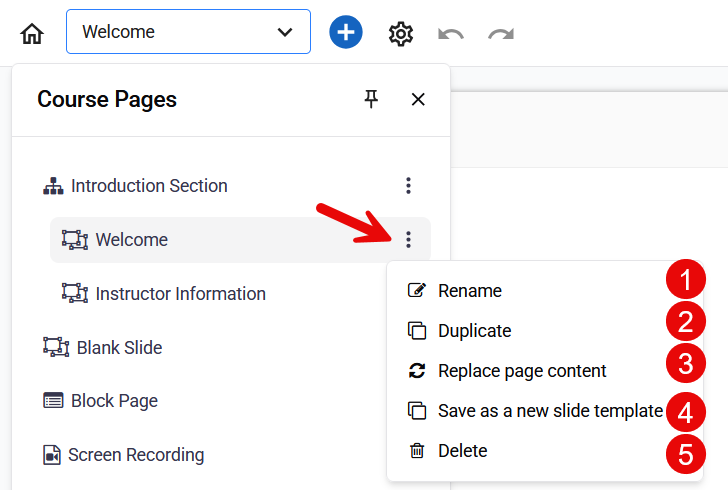This screenshot has height=490, width=728.
Task: Open the Welcome page dropdown
Action: coord(188,32)
